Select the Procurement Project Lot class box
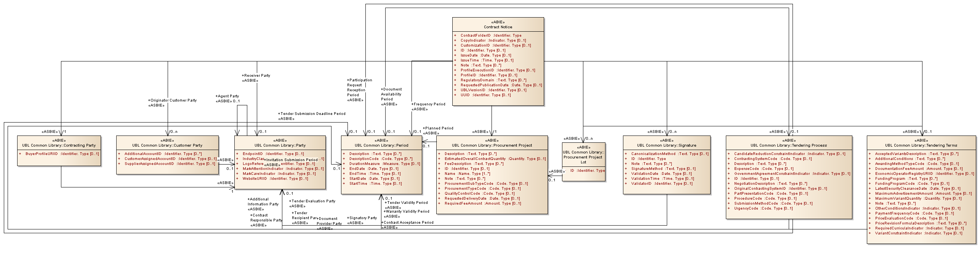Viewport: 980px width, 255px height. tap(583, 157)
